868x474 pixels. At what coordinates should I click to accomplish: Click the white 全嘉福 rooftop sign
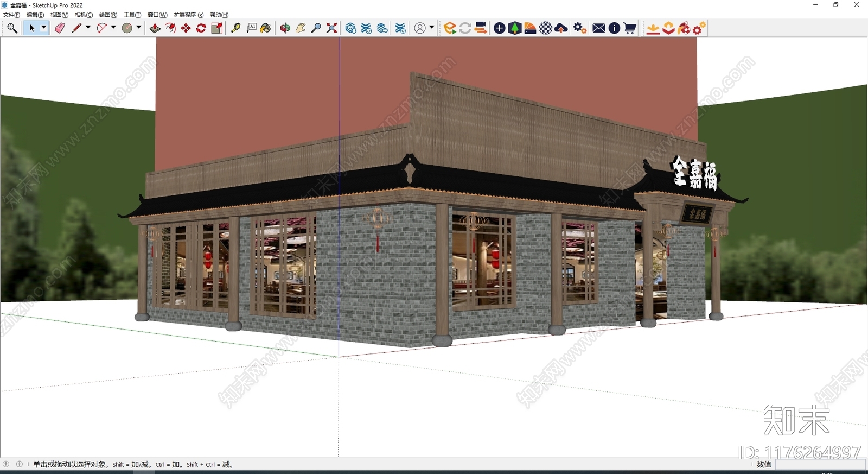point(695,173)
